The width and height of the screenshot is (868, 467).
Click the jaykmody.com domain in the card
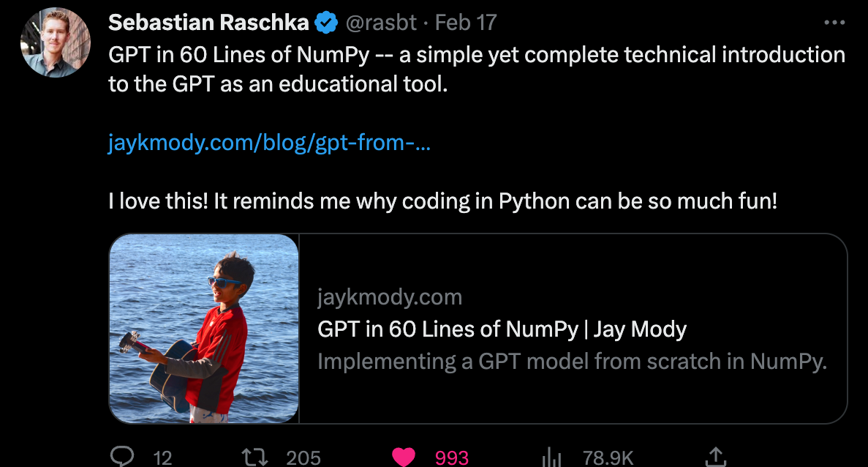coord(390,297)
